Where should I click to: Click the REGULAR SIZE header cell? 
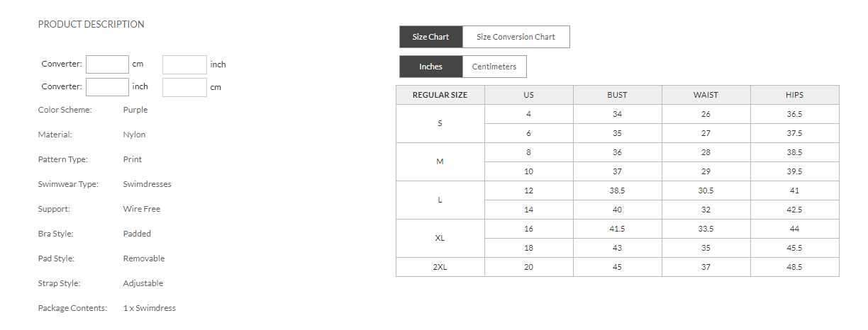click(x=440, y=95)
